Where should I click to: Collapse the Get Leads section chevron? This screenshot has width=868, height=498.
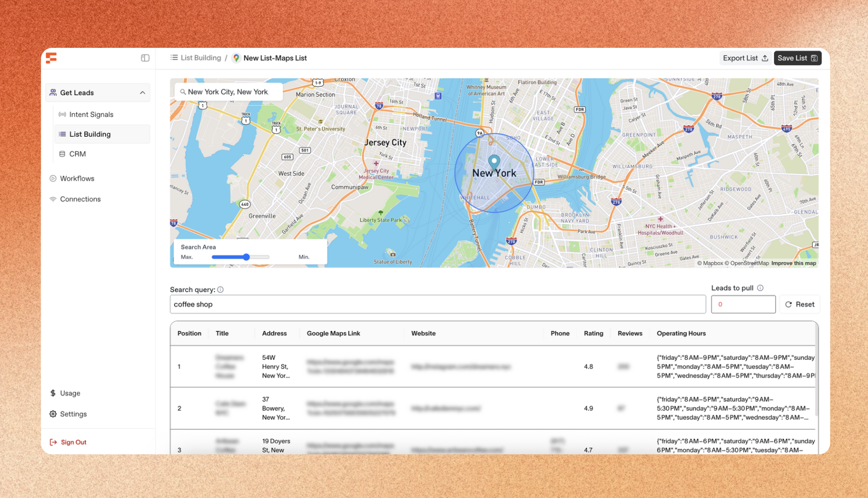142,93
